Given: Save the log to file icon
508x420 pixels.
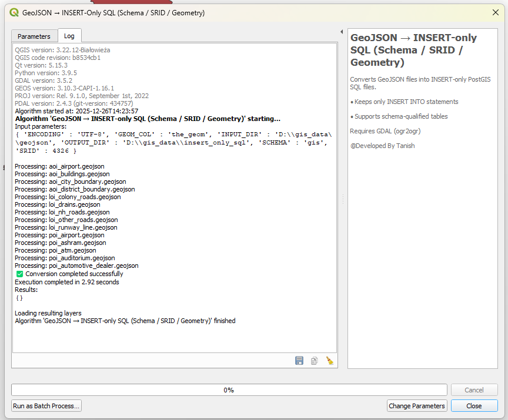Looking at the screenshot, I should coord(299,361).
